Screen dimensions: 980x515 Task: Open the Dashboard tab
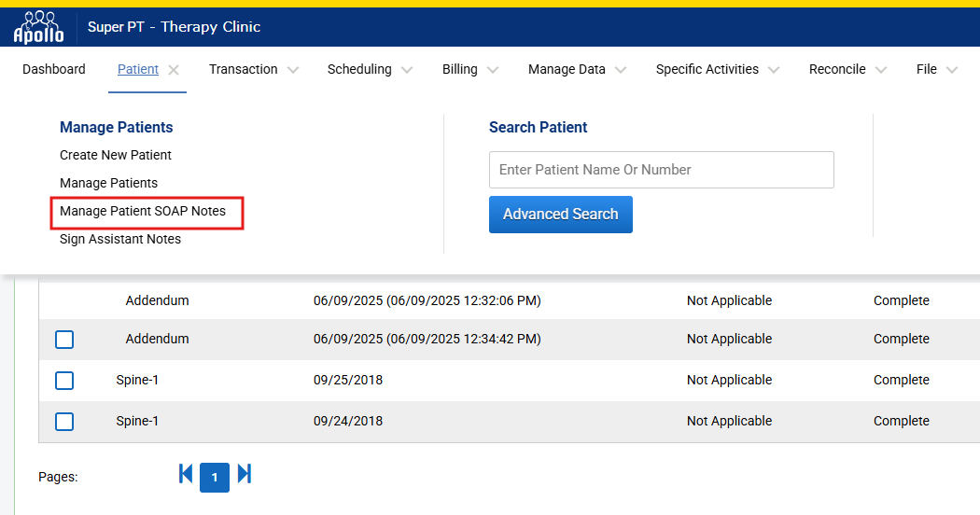click(x=54, y=69)
